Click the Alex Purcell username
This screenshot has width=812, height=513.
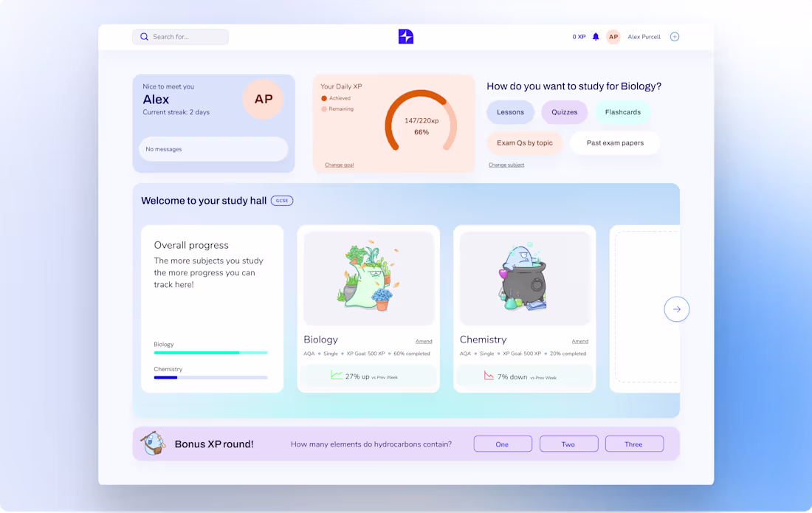point(644,37)
